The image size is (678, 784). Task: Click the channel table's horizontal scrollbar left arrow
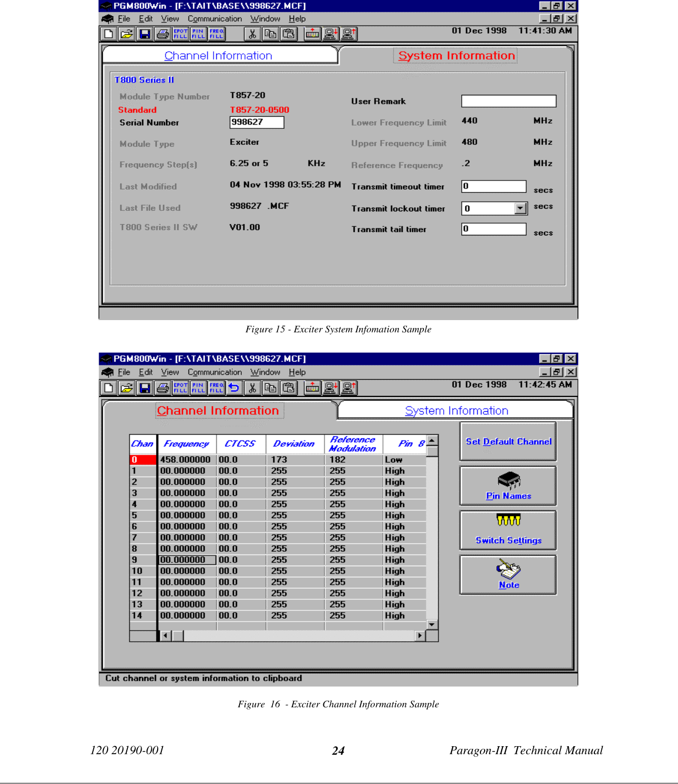pyautogui.click(x=166, y=635)
